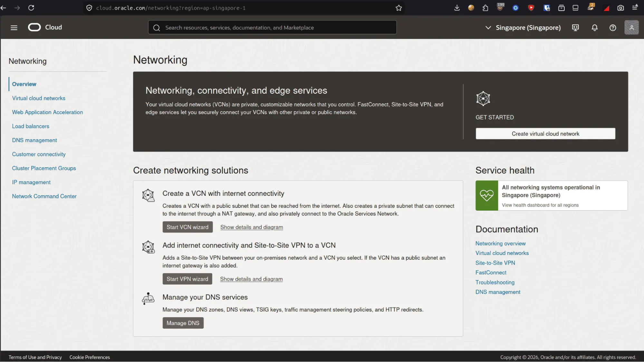This screenshot has height=362, width=644.
Task: Click the red triangle extension icon
Action: [606, 8]
